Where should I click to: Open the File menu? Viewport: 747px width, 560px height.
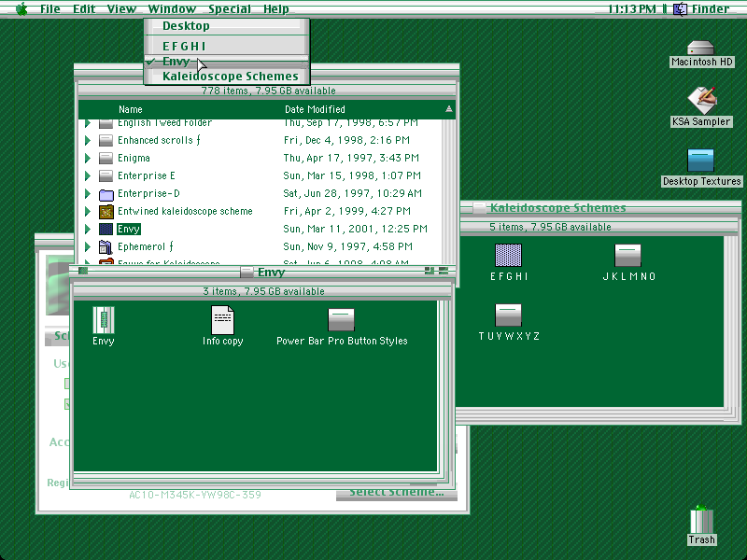point(50,8)
